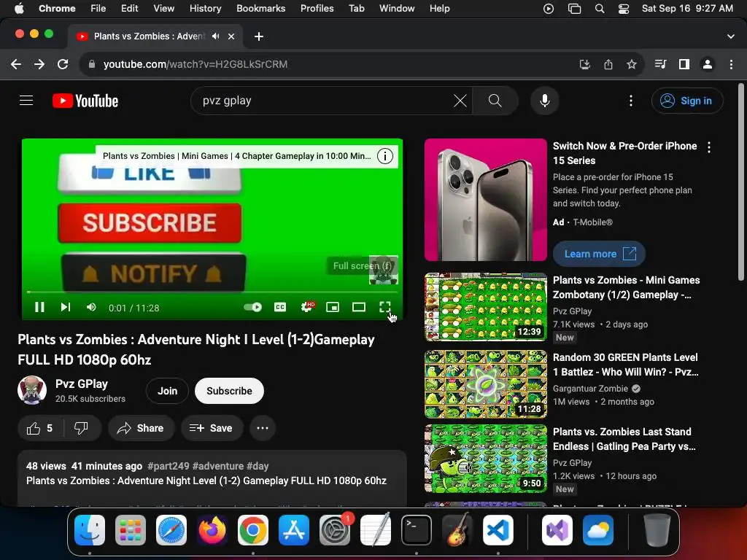Seek on the video progress bar

pyautogui.click(x=212, y=292)
